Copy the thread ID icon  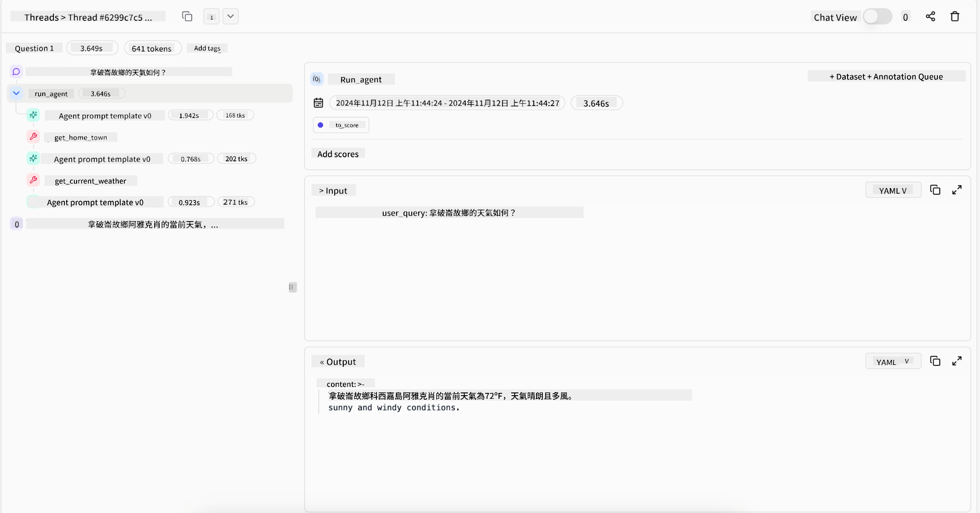point(187,17)
